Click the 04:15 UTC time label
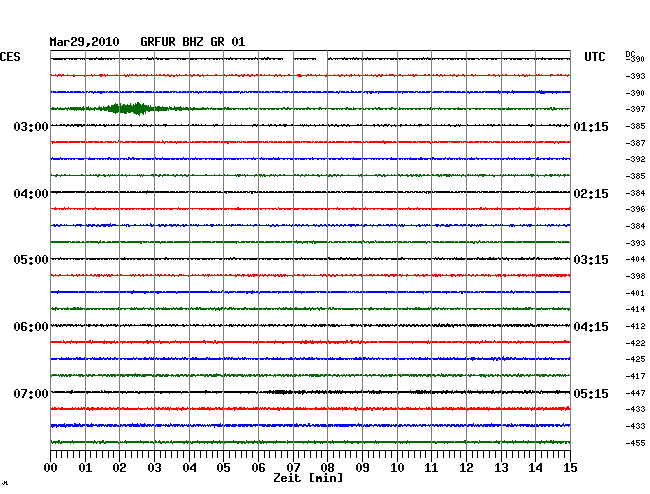The image size is (650, 494). click(x=591, y=327)
